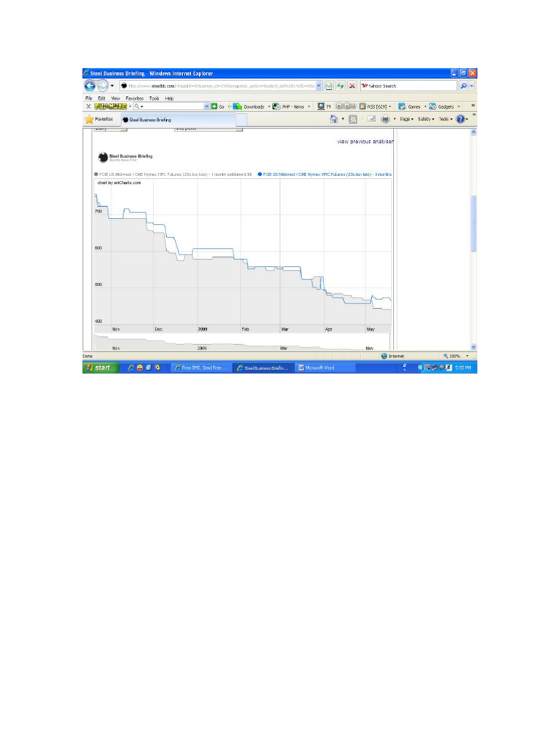Viewport: 560px width, 747px height.
Task: Expand the Gadgets dropdown arrow
Action: [459, 107]
